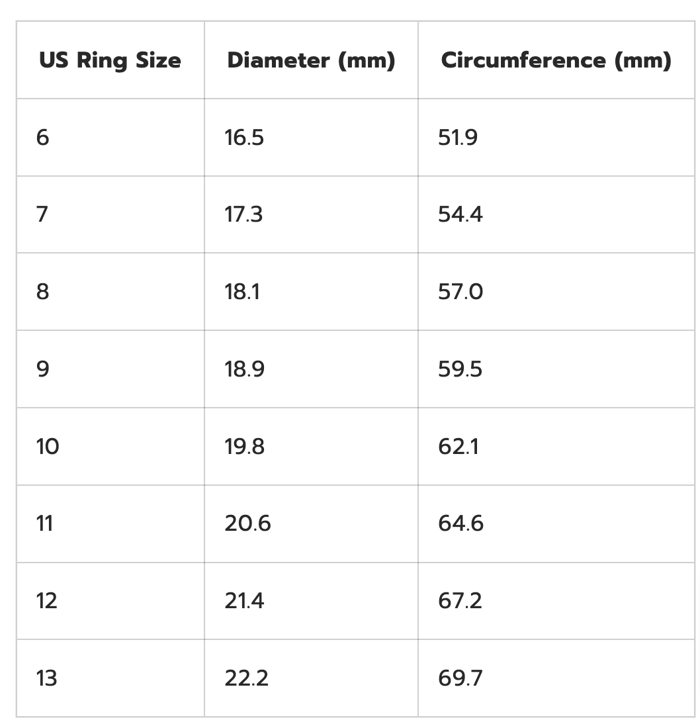Click the Diameter (mm) column header

coord(311,60)
